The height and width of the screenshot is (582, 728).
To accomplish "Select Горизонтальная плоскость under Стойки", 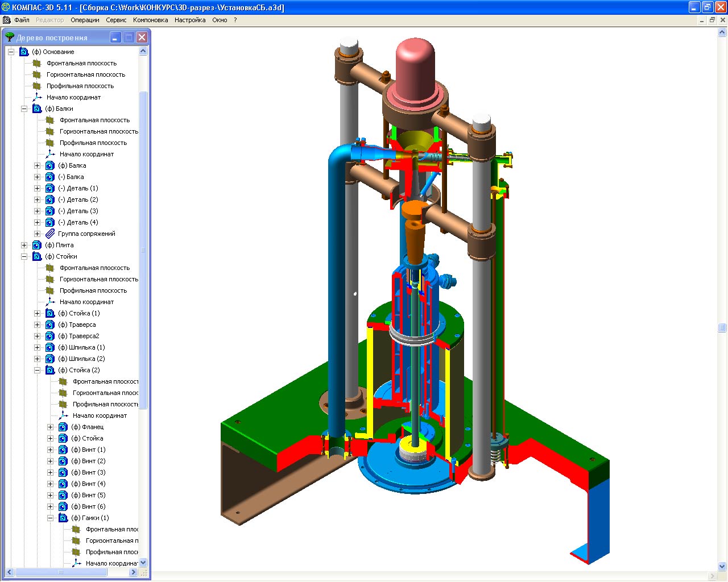I will [98, 279].
